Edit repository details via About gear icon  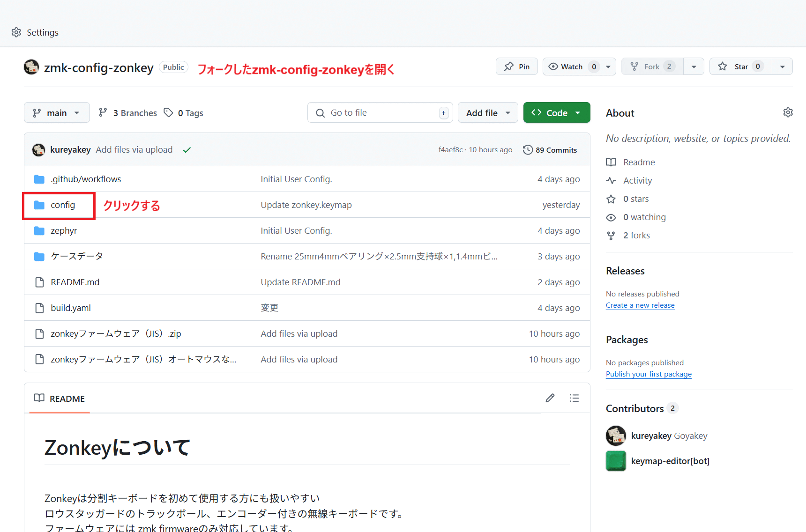tap(788, 112)
